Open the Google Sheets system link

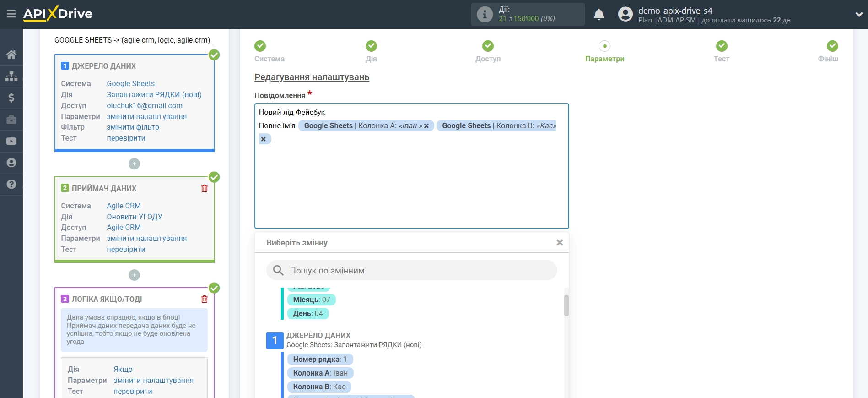pyautogui.click(x=130, y=83)
